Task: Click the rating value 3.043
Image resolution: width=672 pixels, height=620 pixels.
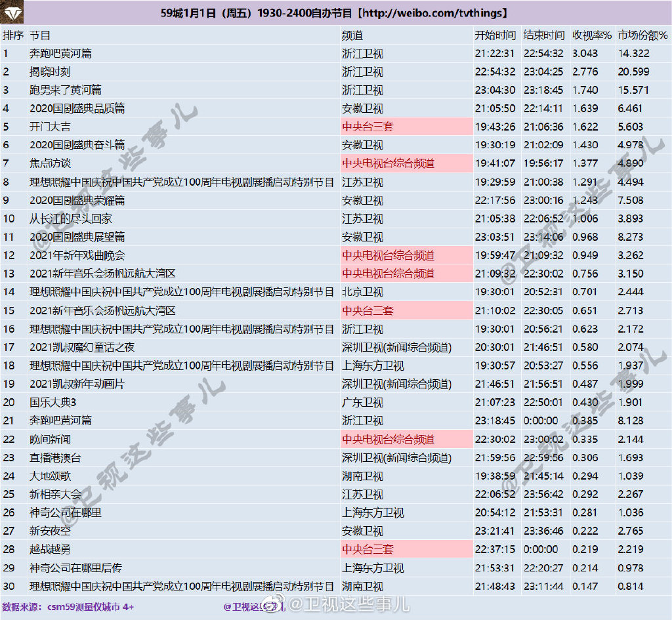Action: pyautogui.click(x=585, y=54)
